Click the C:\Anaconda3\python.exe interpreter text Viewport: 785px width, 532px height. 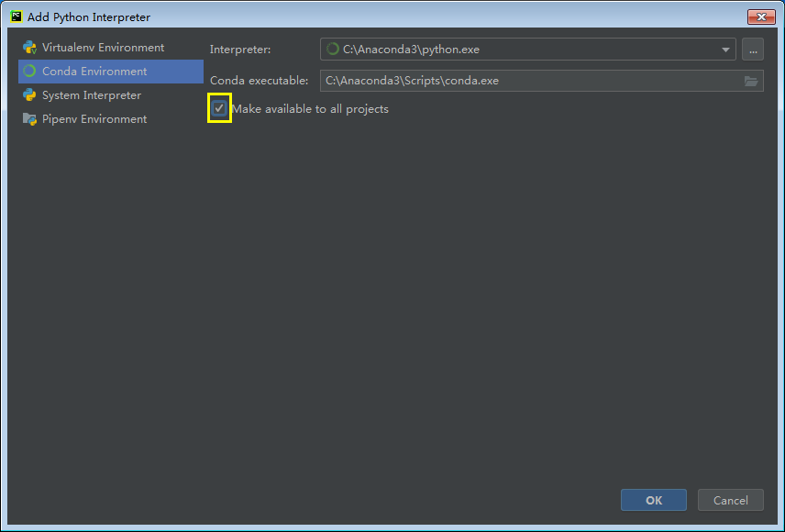[411, 50]
